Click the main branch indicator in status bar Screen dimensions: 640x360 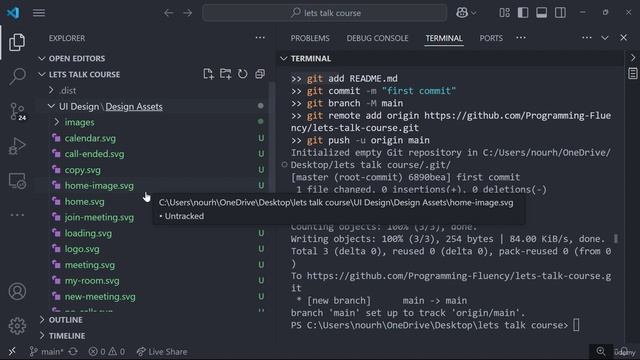point(46,351)
